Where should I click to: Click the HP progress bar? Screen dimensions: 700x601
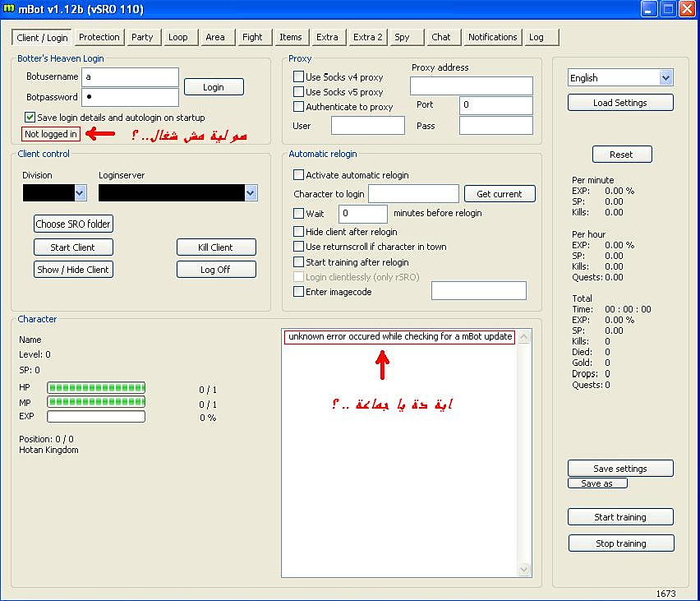click(96, 388)
